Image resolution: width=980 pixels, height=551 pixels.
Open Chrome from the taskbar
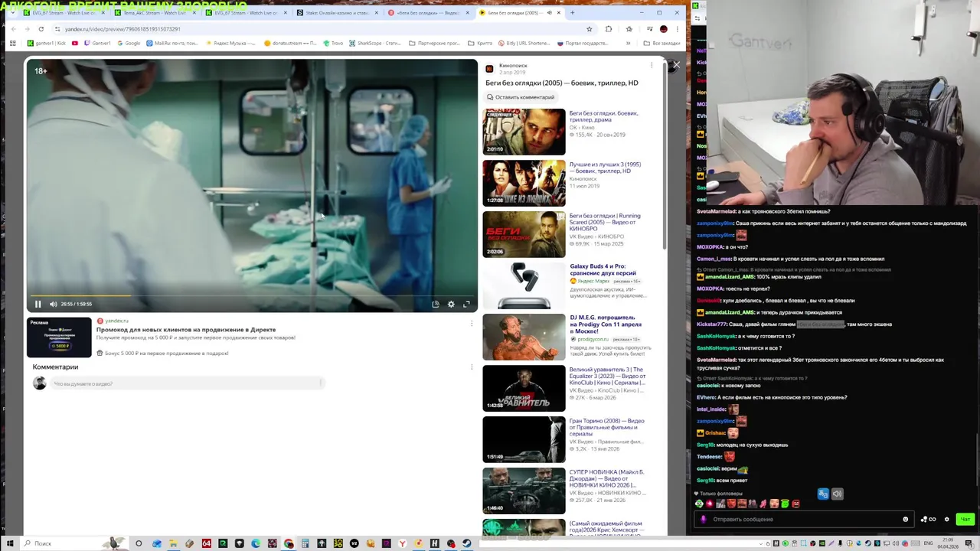[289, 543]
